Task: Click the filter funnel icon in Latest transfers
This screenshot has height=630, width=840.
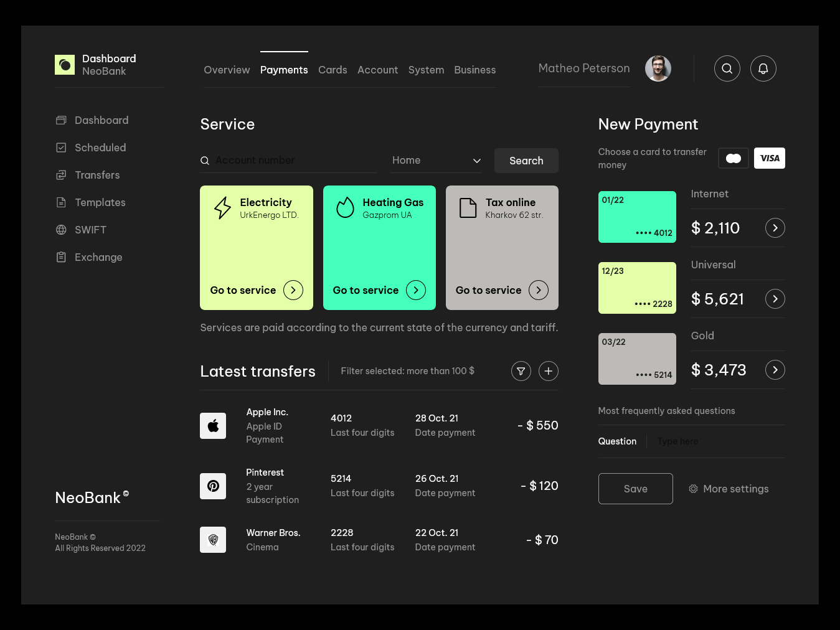Action: [521, 371]
